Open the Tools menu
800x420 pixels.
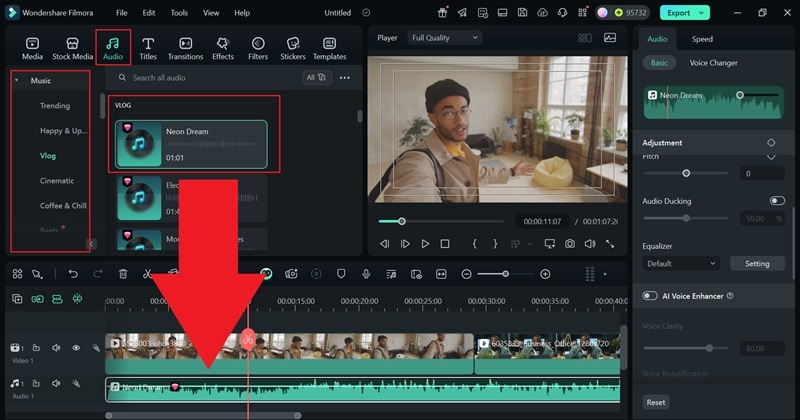[179, 13]
